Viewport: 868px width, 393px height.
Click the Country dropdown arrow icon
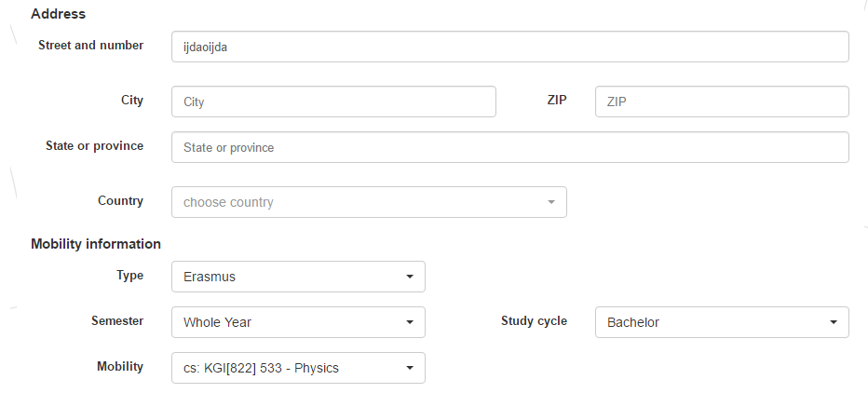click(x=550, y=202)
